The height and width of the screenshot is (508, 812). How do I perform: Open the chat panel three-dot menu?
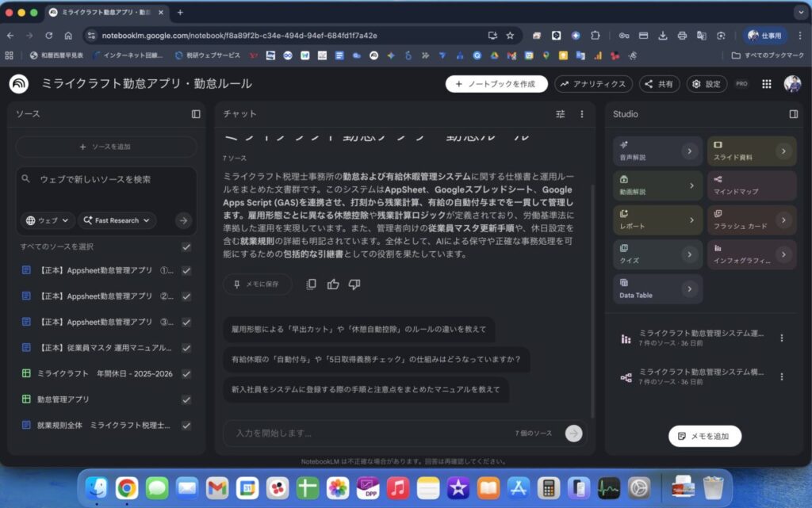tap(581, 114)
